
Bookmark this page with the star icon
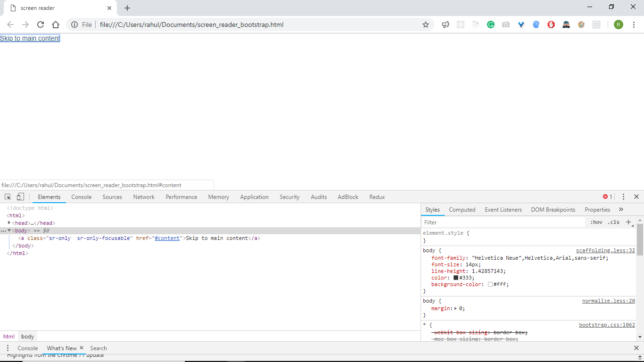pyautogui.click(x=426, y=25)
